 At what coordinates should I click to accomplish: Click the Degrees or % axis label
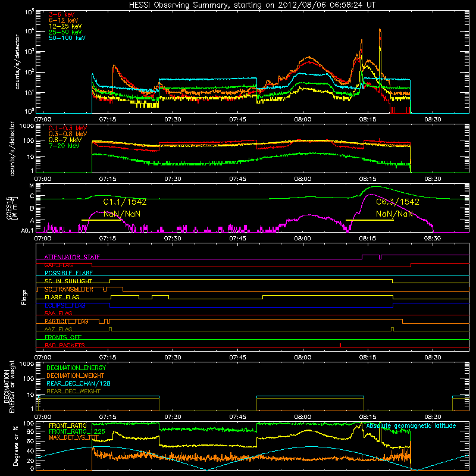pyautogui.click(x=15, y=446)
